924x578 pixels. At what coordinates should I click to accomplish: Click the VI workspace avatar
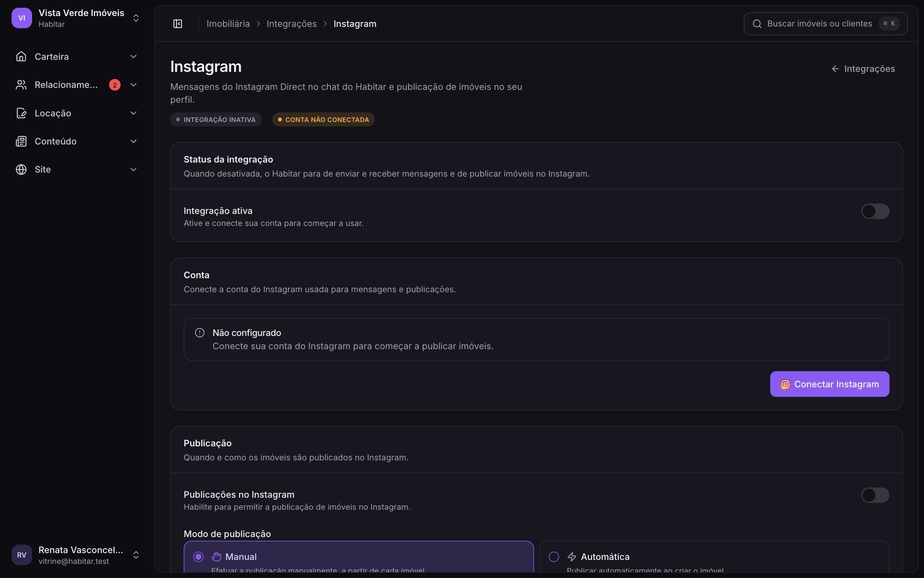pos(22,18)
